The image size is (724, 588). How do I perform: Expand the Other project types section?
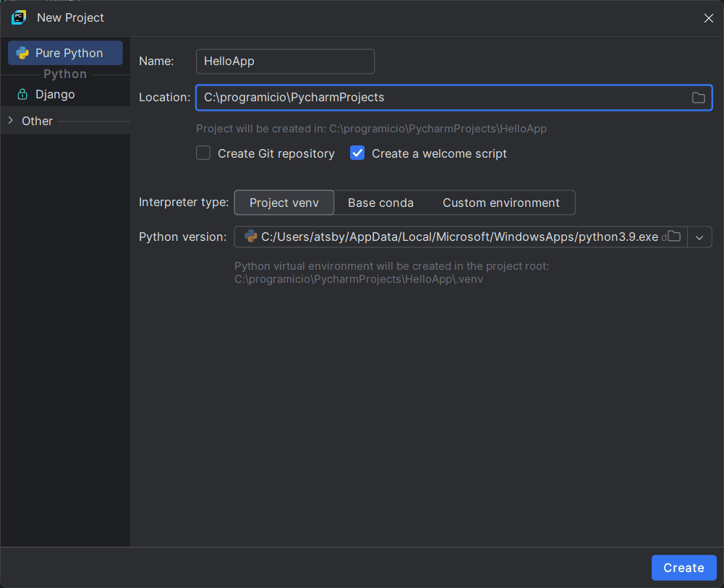[11, 121]
